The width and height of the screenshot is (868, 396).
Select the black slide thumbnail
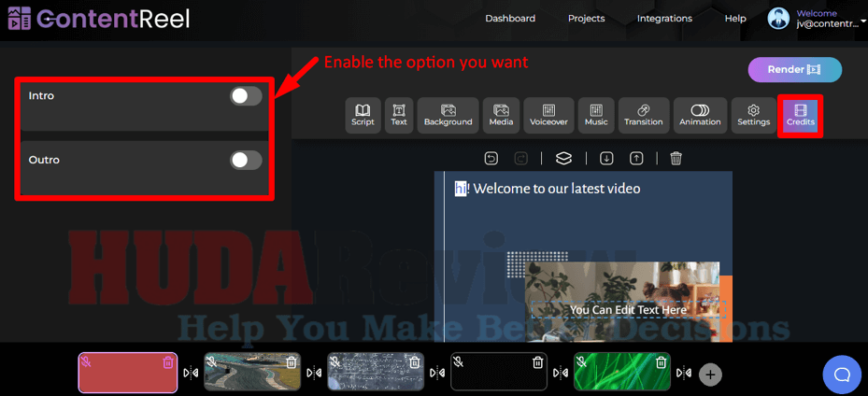pyautogui.click(x=499, y=372)
